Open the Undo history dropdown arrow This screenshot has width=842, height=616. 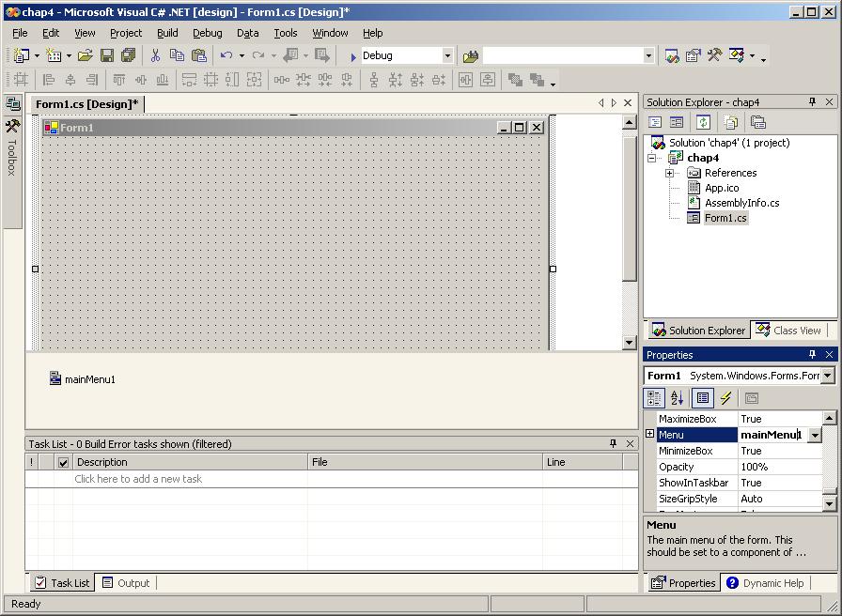(x=242, y=55)
